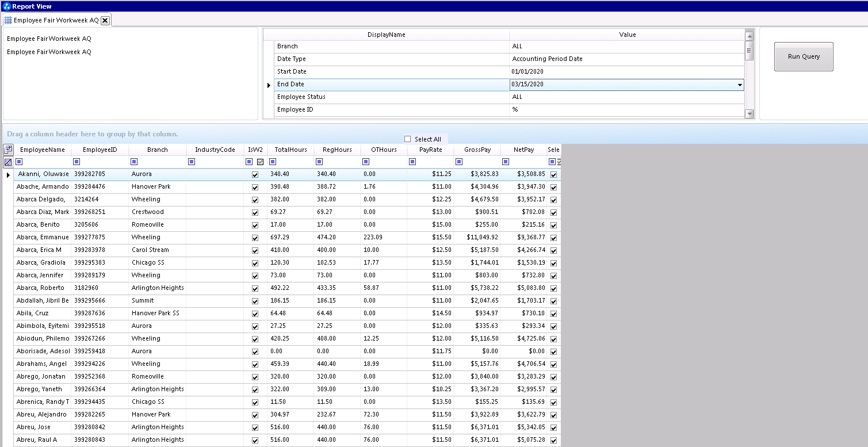This screenshot has width=868, height=447.
Task: Open the grid field chooser icon
Action: pyautogui.click(x=8, y=150)
